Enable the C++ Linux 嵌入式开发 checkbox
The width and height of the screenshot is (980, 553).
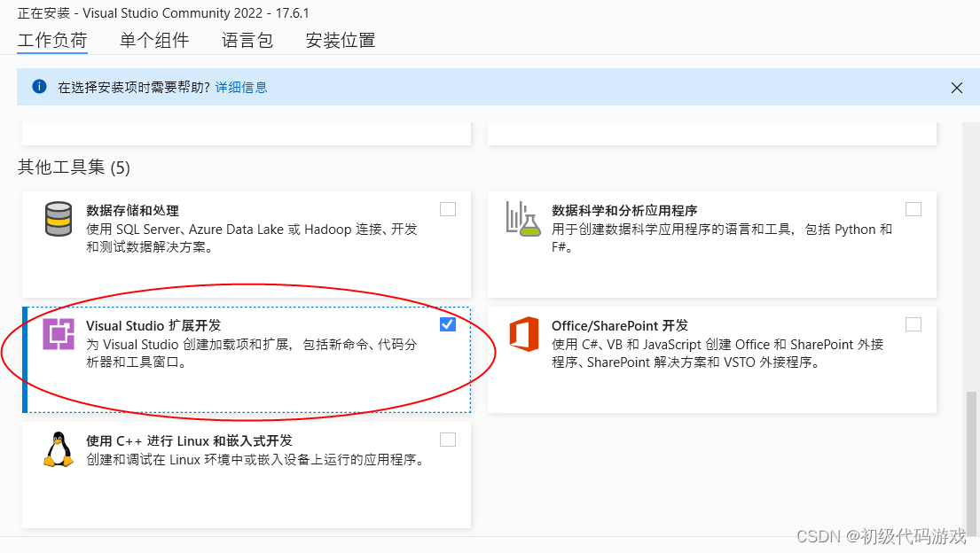448,440
